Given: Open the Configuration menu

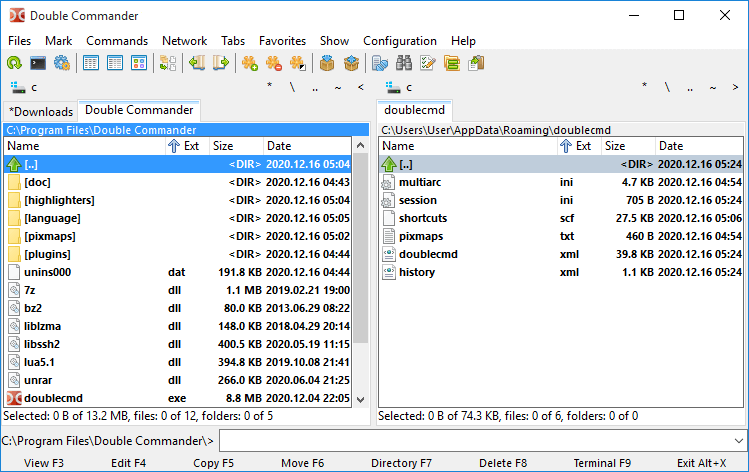Looking at the screenshot, I should click(x=400, y=41).
